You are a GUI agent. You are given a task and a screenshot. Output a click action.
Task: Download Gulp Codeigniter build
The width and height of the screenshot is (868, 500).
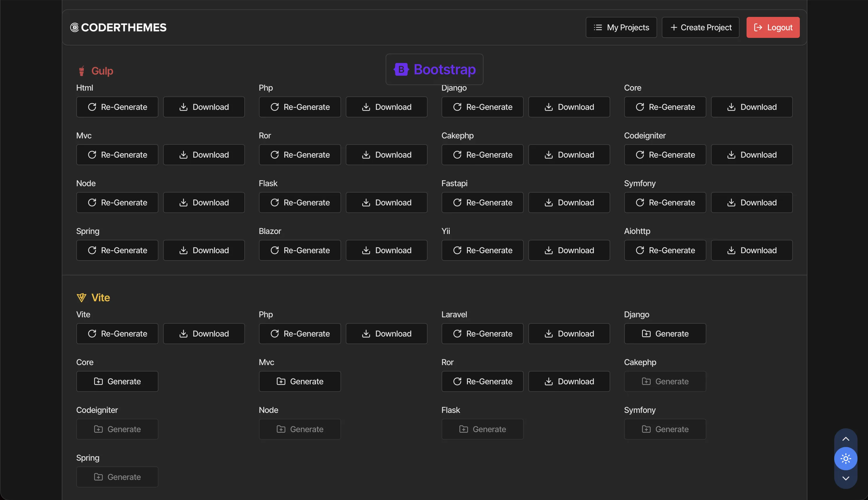[x=752, y=154]
